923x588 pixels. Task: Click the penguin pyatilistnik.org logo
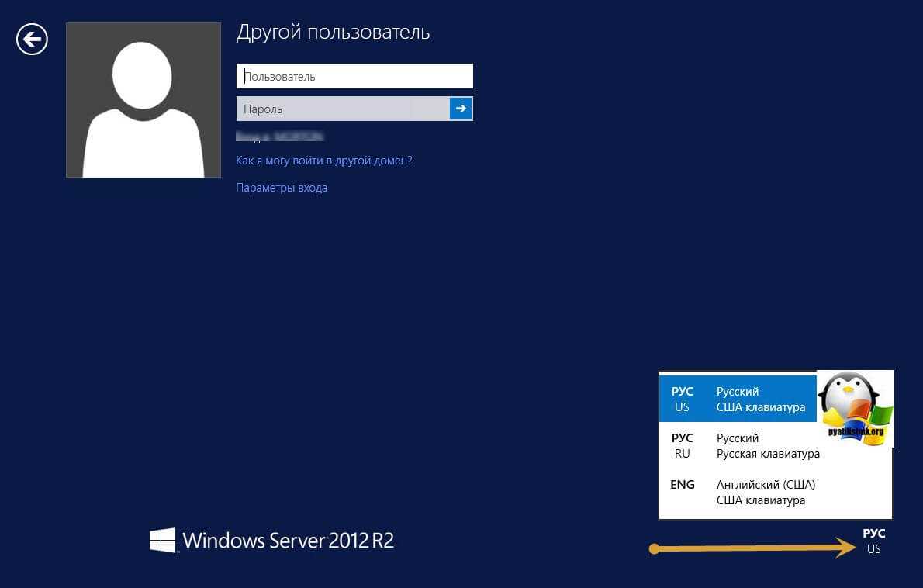[856, 408]
